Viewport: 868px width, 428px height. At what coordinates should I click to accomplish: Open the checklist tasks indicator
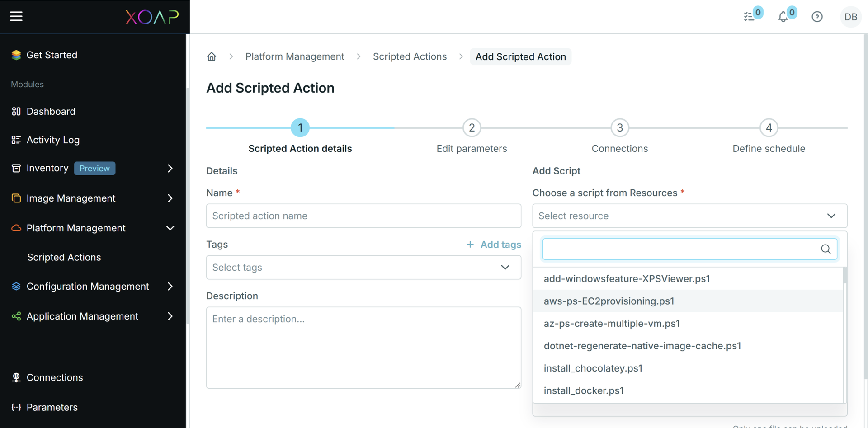pyautogui.click(x=750, y=17)
